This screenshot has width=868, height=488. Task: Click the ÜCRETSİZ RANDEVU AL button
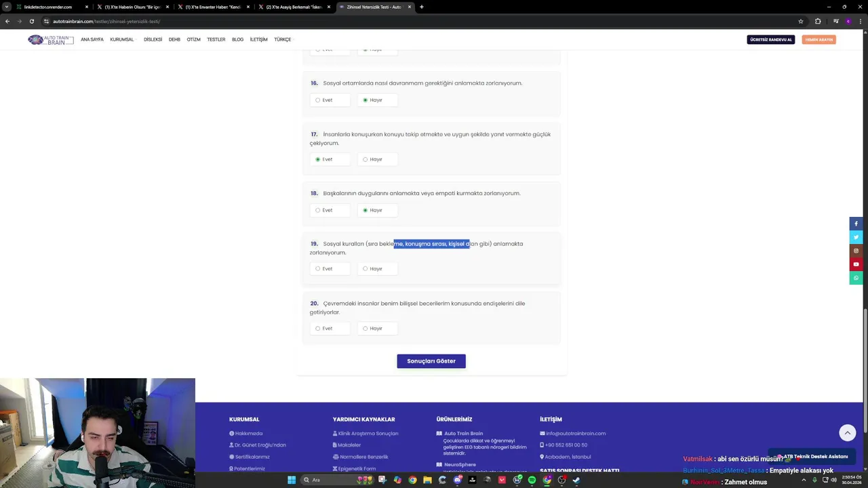[771, 40]
